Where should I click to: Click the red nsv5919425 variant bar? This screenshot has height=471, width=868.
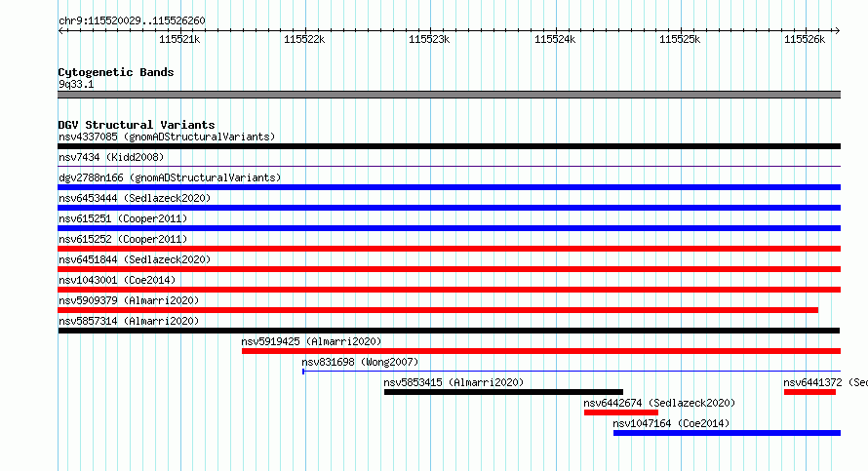(x=541, y=351)
